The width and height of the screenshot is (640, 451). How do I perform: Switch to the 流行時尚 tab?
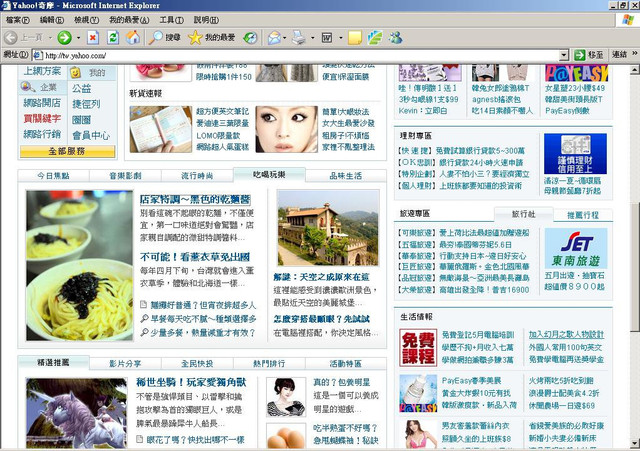[x=197, y=176]
